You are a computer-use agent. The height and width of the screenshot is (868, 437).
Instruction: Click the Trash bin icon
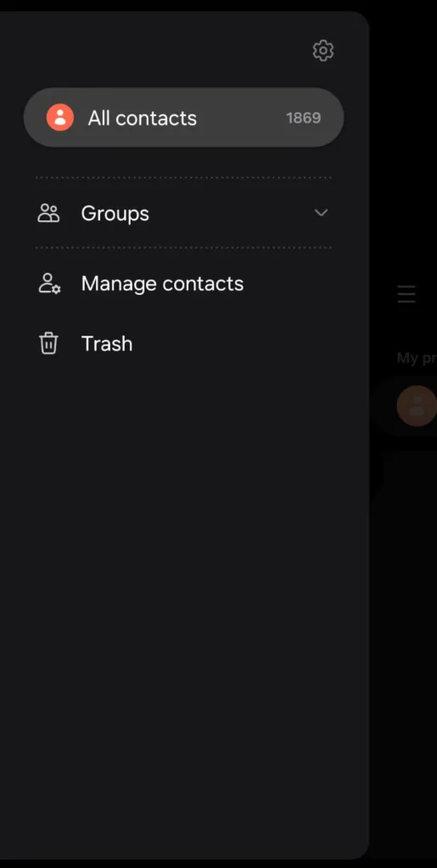click(48, 343)
